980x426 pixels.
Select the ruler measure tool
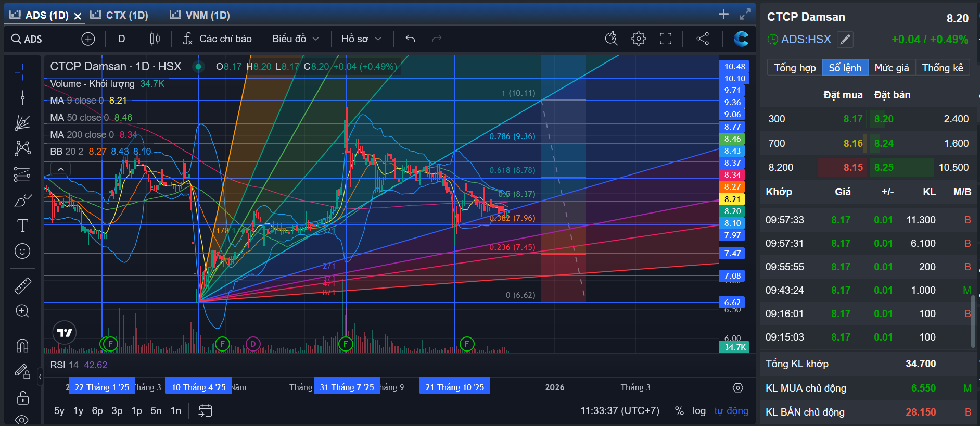click(22, 285)
